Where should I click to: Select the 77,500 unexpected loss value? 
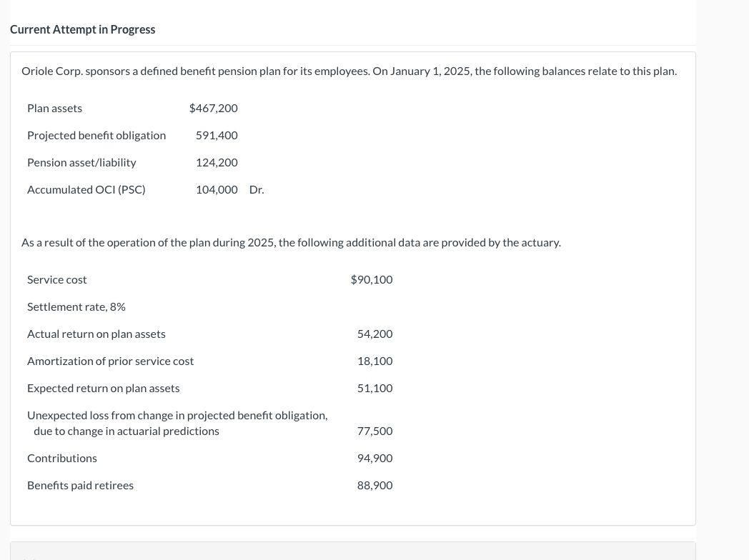tap(374, 431)
